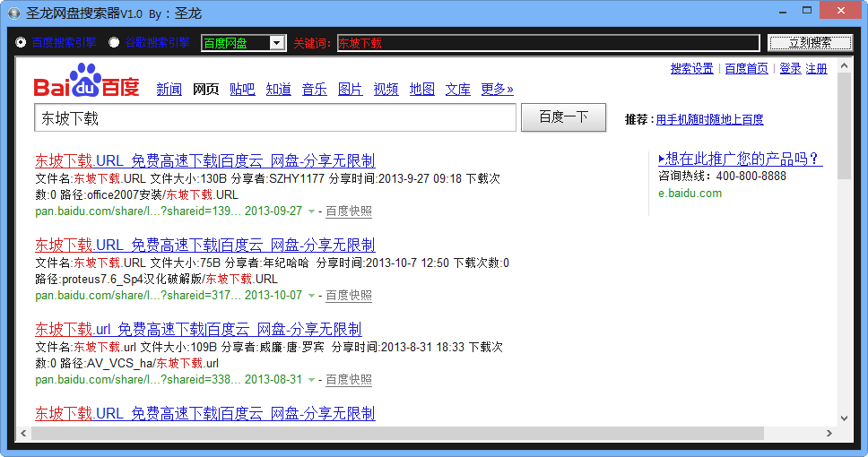Open 百度快照 for the 2013-09-27 result
The image size is (868, 457).
(349, 211)
